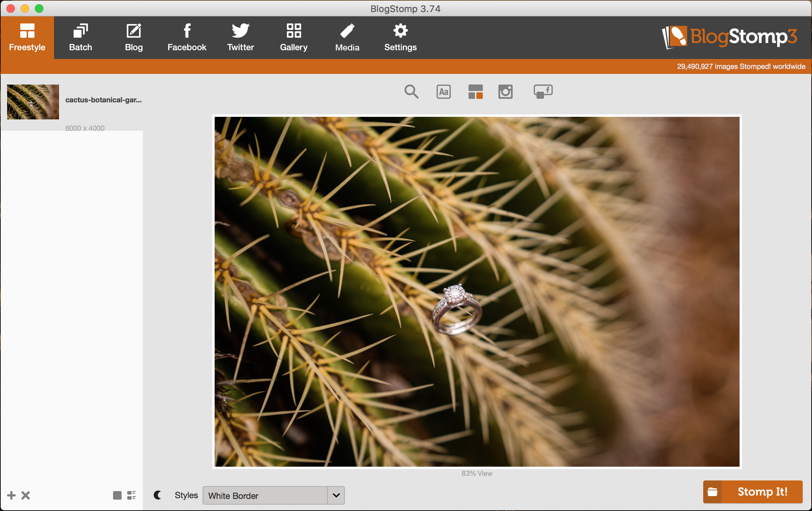This screenshot has width=812, height=511.
Task: Click the main cactus preview image
Action: pos(477,292)
